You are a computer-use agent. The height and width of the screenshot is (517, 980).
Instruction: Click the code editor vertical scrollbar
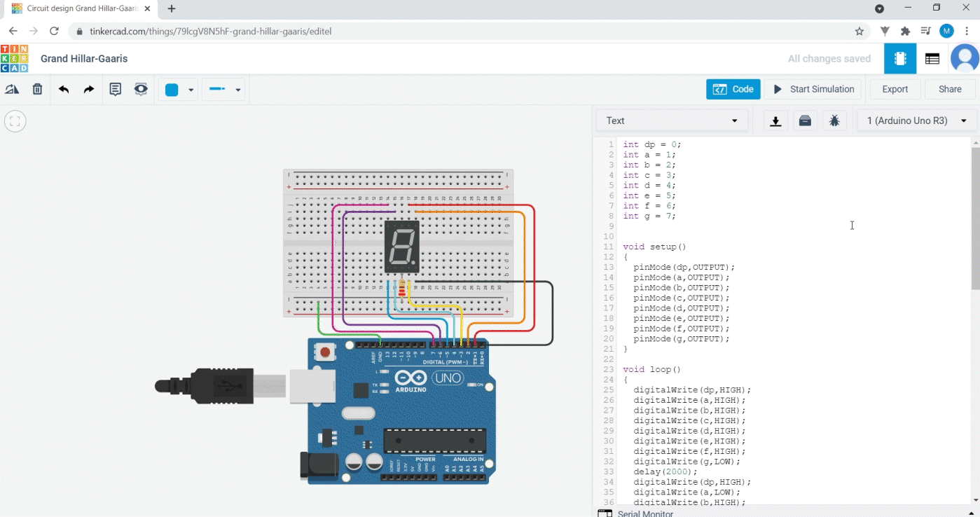tap(975, 218)
